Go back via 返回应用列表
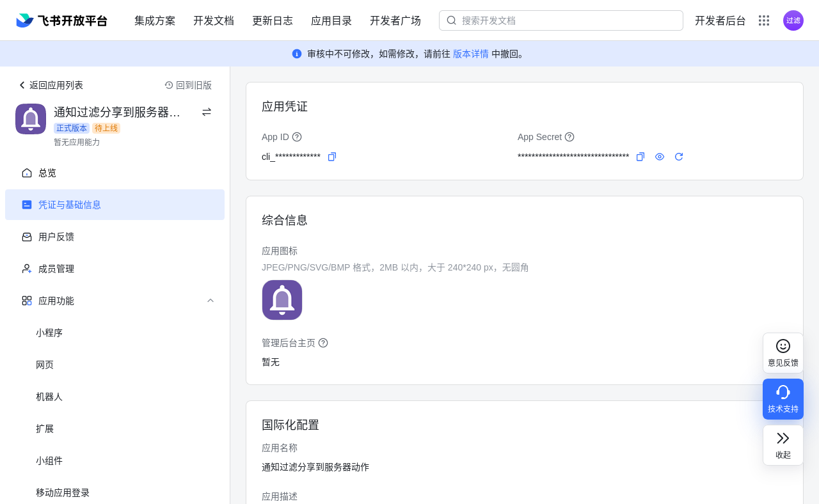819x504 pixels. pyautogui.click(x=51, y=85)
